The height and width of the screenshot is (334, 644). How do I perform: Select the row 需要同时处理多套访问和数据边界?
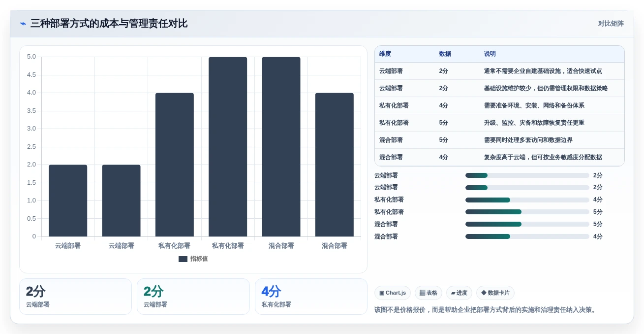click(499, 140)
